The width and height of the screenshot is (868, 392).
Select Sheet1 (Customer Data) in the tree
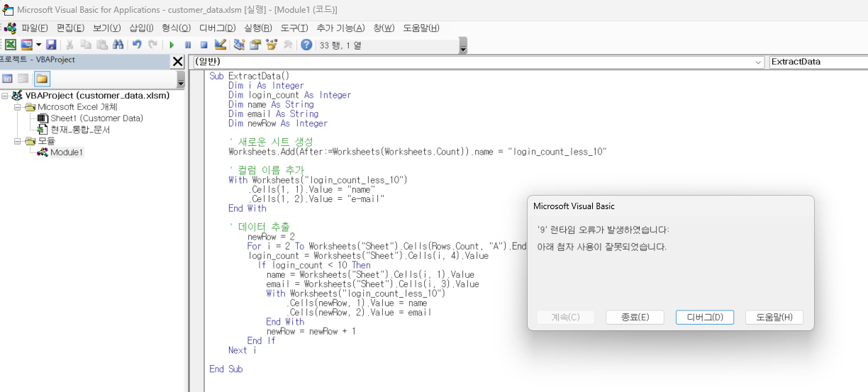[x=96, y=118]
